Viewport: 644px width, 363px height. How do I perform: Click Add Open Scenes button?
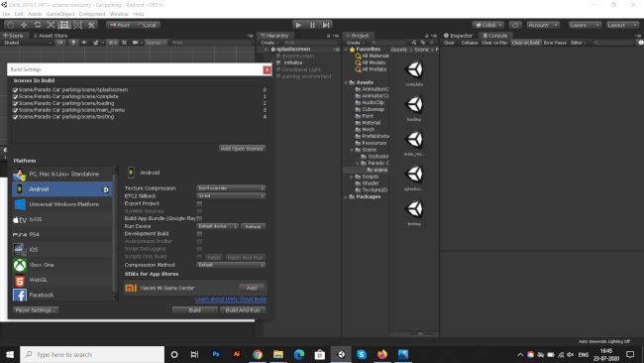(242, 149)
